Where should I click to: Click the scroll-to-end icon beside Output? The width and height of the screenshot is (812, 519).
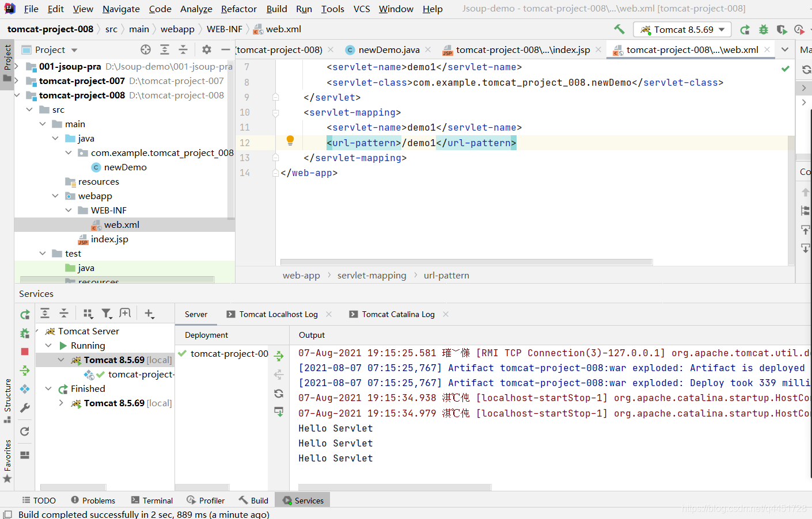[279, 412]
